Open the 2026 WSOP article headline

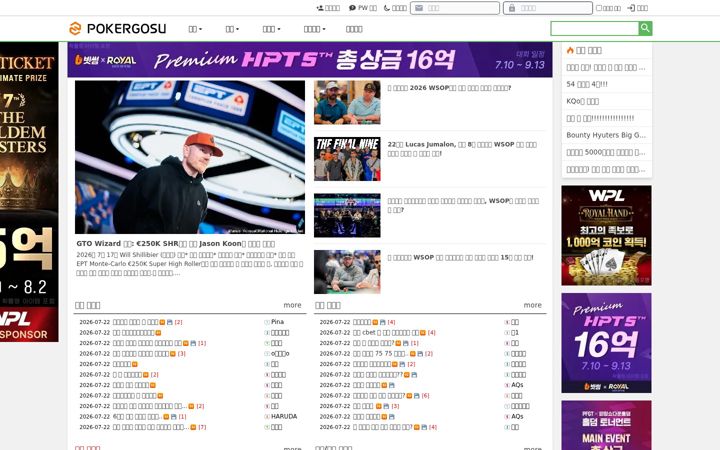pyautogui.click(x=449, y=88)
